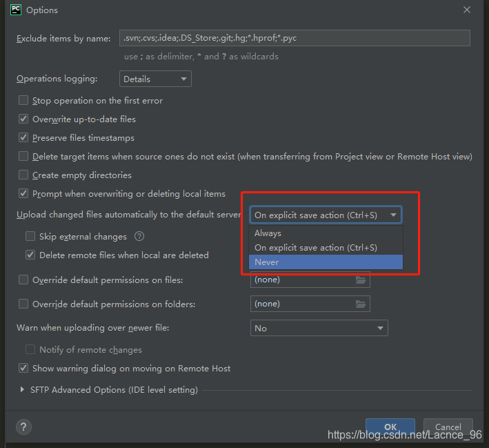Click the PyCharm icon in the title bar
489x448 pixels.
pos(16,10)
